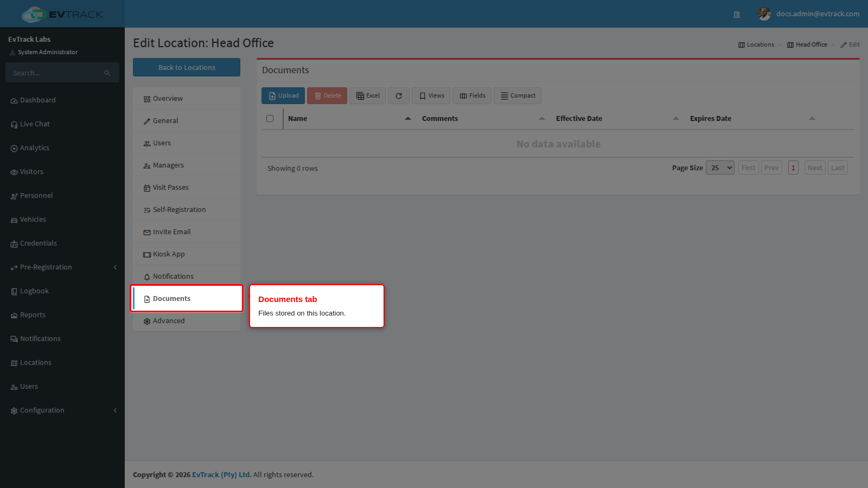Screen dimensions: 868x488
Task: Switch to the Overview tab
Action: click(187, 99)
